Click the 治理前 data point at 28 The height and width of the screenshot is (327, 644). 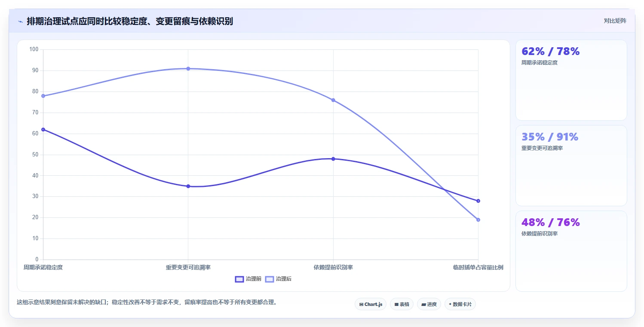478,201
